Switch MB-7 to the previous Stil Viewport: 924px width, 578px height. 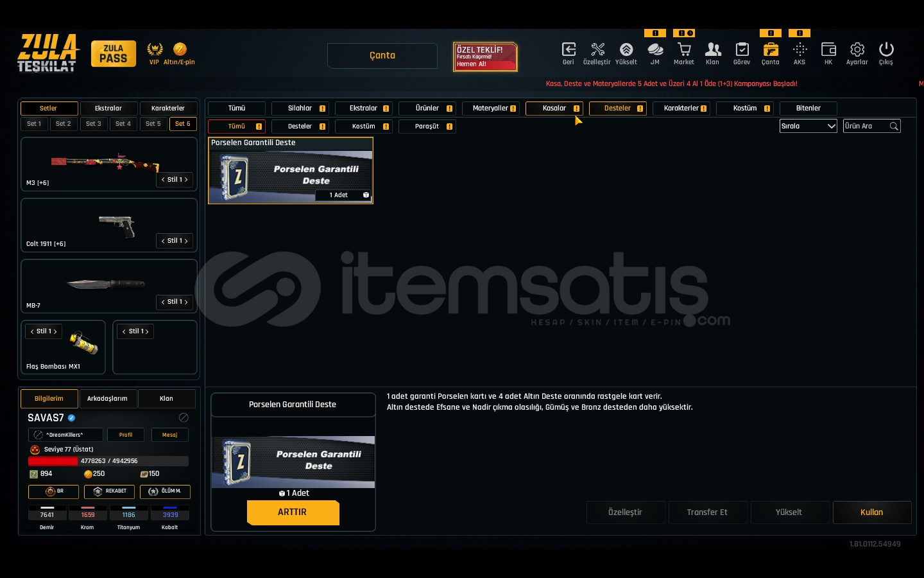163,302
